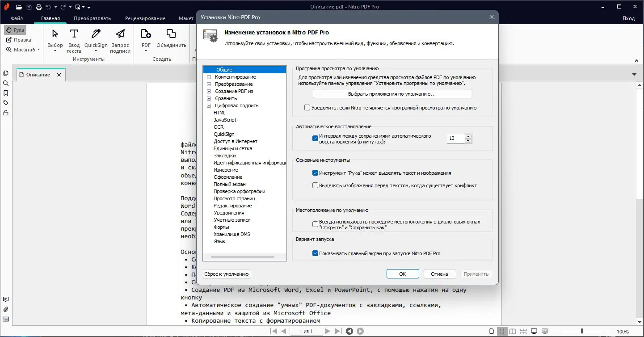Disable 'Инструмент Рука может выделять текст и изображения'
This screenshot has height=337, width=644.
315,173
